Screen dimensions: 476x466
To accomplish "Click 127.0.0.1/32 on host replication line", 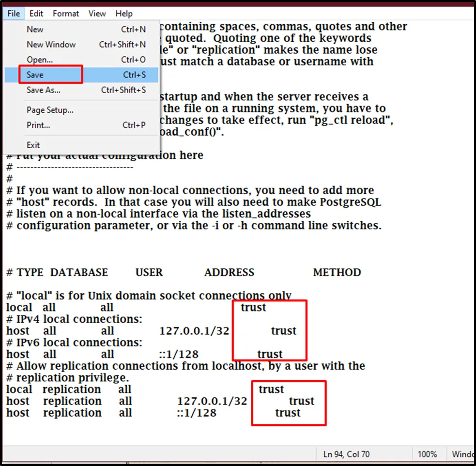I will click(212, 401).
